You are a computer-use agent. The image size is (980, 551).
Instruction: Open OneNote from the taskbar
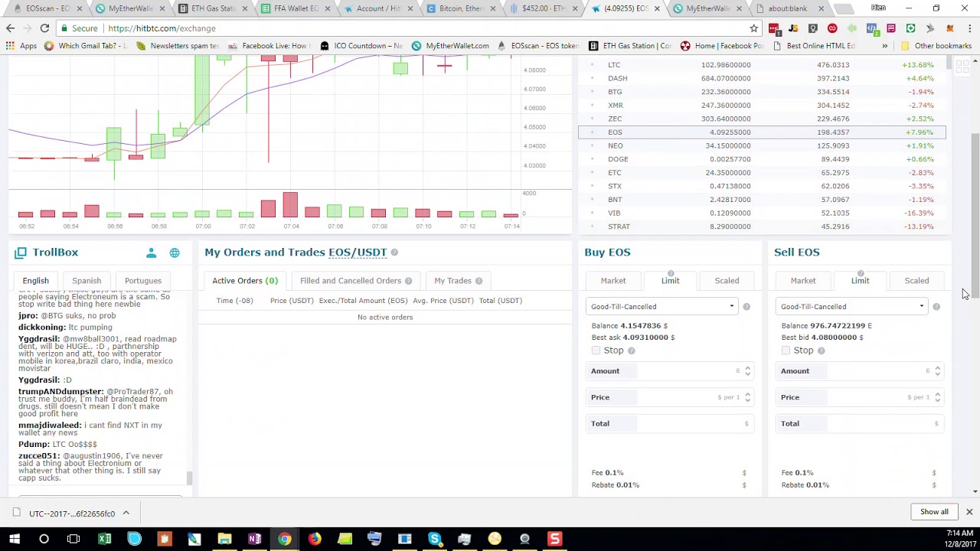(x=254, y=539)
